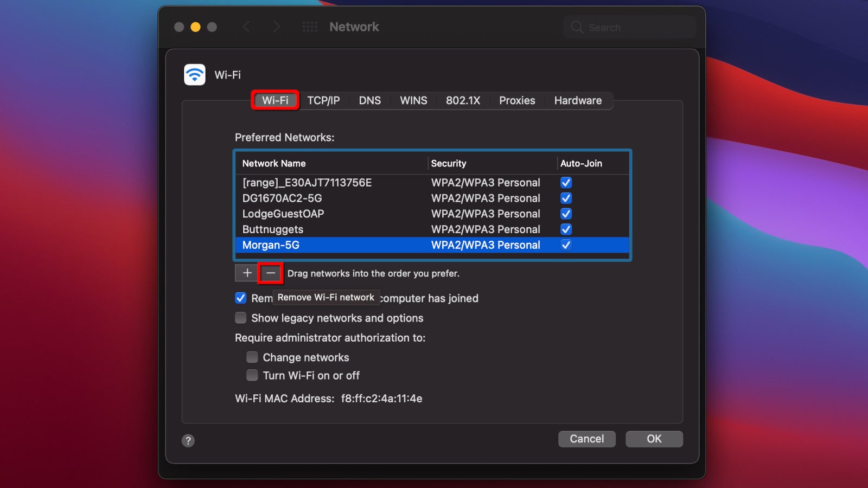
Task: Click the plus button to add network
Action: 247,273
